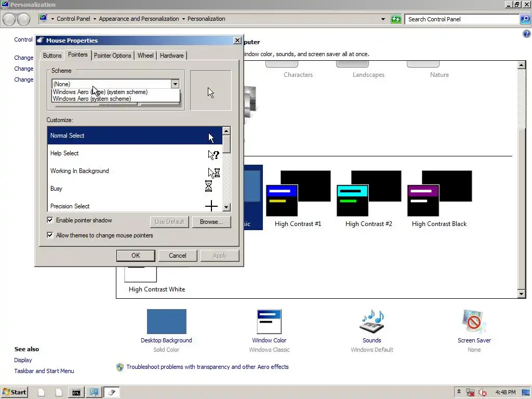Open Window Color settings
This screenshot has width=532, height=399.
coord(269,330)
